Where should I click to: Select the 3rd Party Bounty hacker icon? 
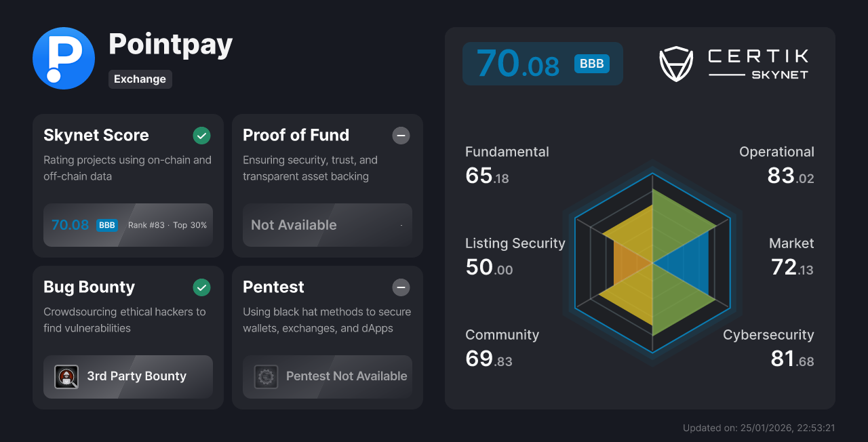point(66,376)
